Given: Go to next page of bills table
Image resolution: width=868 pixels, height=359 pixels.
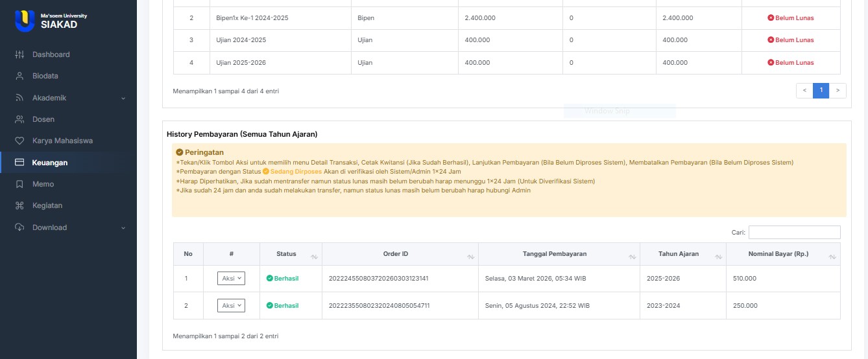Looking at the screenshot, I should click(838, 91).
